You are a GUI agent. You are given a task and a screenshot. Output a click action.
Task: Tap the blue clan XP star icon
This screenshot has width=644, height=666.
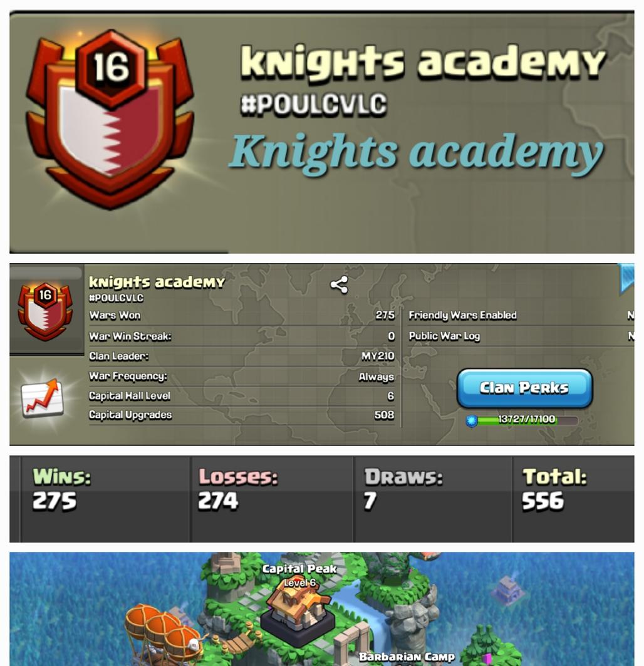tap(472, 420)
